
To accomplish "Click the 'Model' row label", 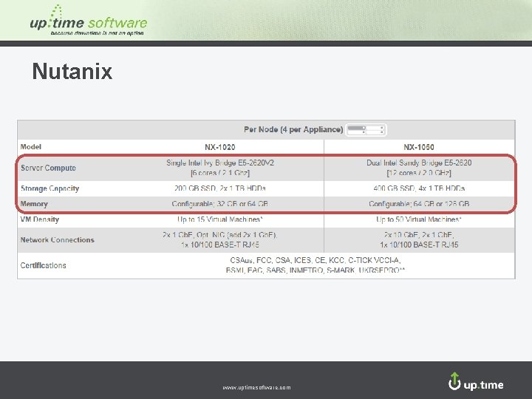I will click(31, 147).
